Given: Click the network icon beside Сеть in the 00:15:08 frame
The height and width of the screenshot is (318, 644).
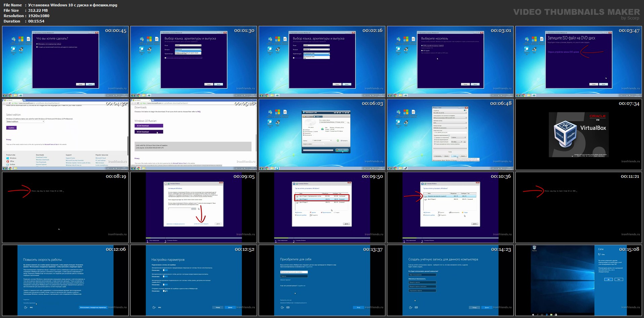Looking at the screenshot, I should (x=600, y=254).
